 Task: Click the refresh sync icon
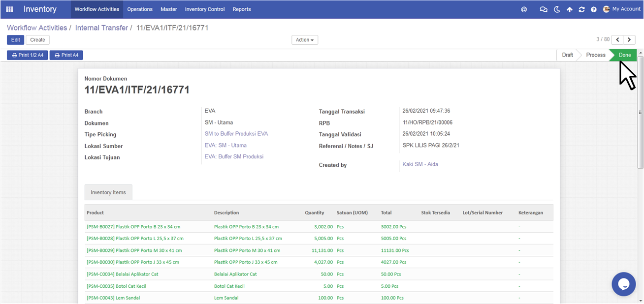tap(581, 9)
